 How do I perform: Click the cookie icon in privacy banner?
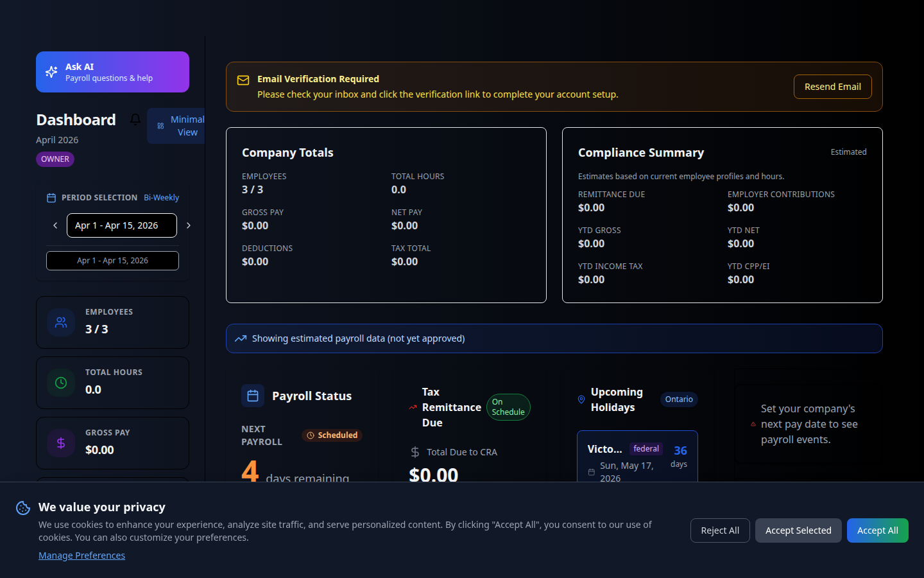coord(23,508)
